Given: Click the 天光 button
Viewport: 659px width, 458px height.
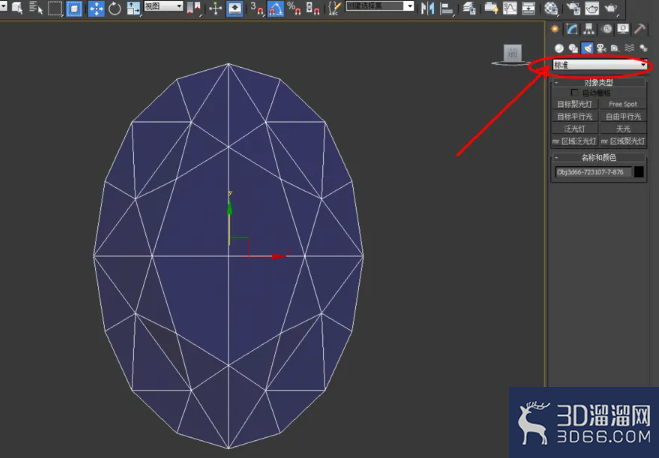Looking at the screenshot, I should [x=623, y=129].
